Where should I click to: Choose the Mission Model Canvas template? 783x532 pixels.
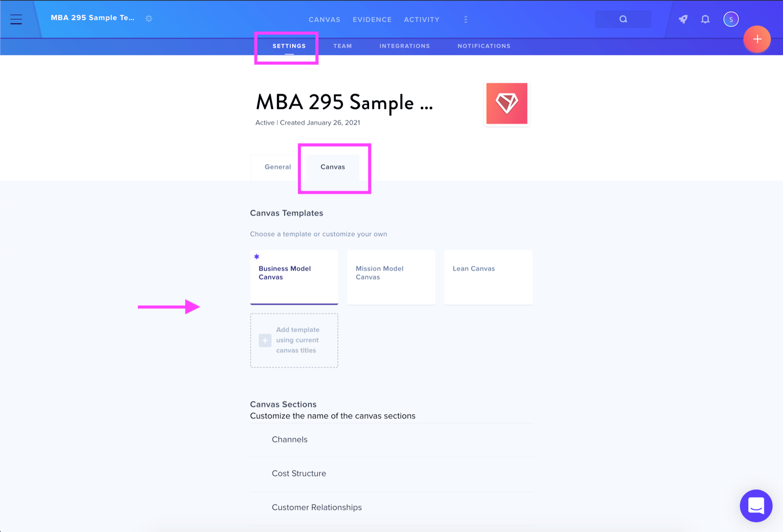tap(391, 278)
